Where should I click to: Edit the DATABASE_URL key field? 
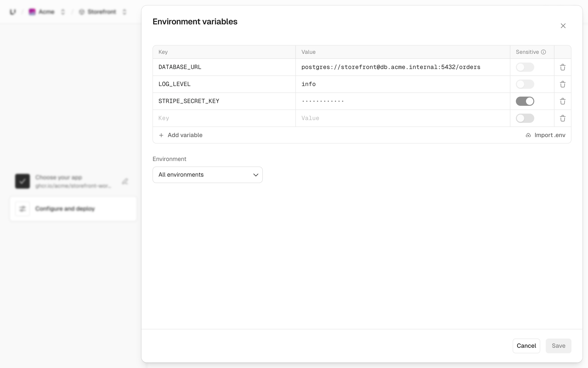[x=224, y=67]
